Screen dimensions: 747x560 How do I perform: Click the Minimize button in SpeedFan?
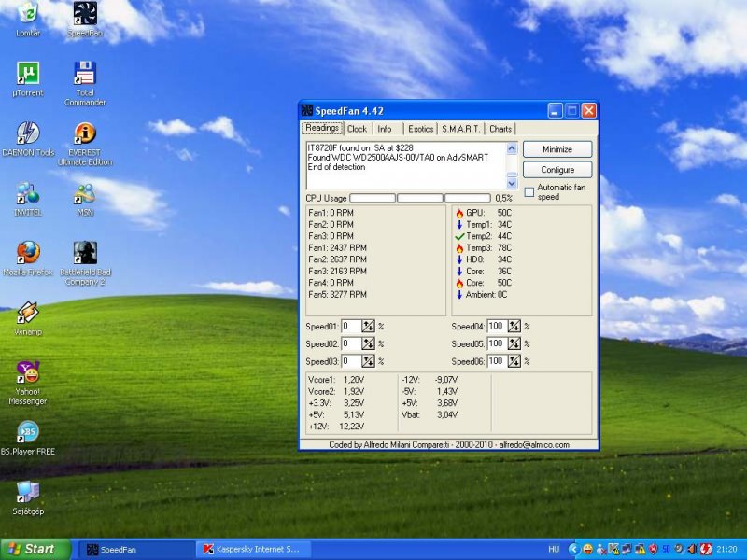point(557,149)
